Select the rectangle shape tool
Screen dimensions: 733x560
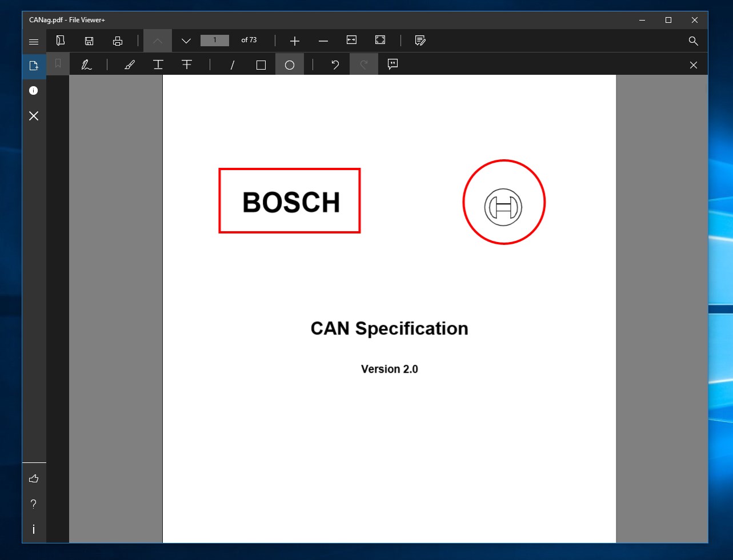[261, 65]
